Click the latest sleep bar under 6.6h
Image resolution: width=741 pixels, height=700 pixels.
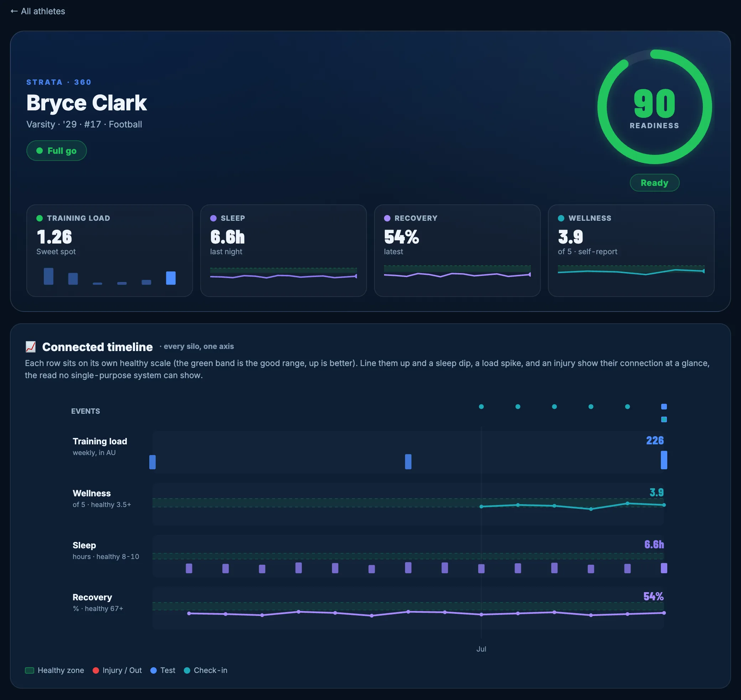tap(664, 568)
